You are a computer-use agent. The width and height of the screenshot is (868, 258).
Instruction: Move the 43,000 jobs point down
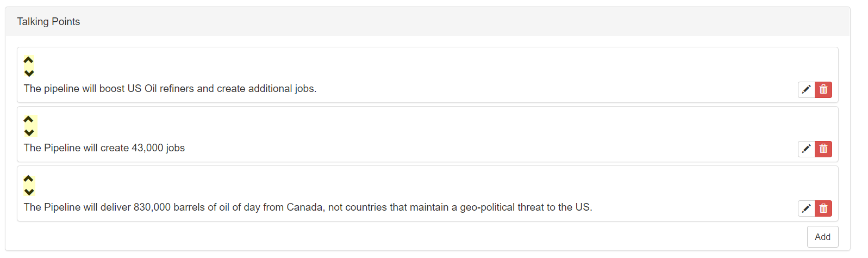click(29, 132)
